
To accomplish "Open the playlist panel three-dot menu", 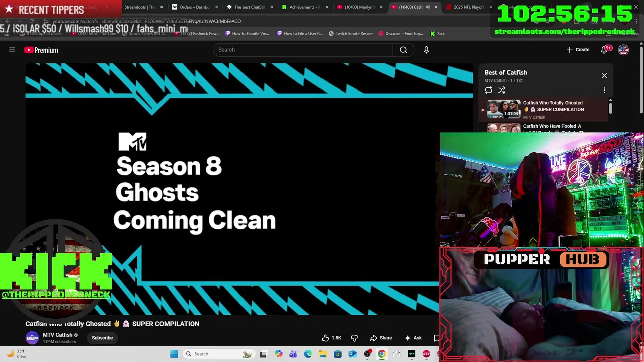I will tap(604, 90).
